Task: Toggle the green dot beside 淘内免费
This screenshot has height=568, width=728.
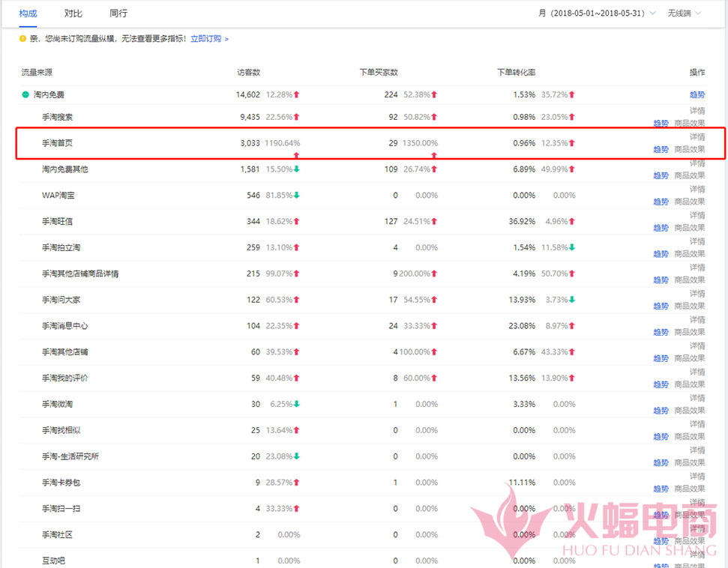Action: (x=24, y=94)
